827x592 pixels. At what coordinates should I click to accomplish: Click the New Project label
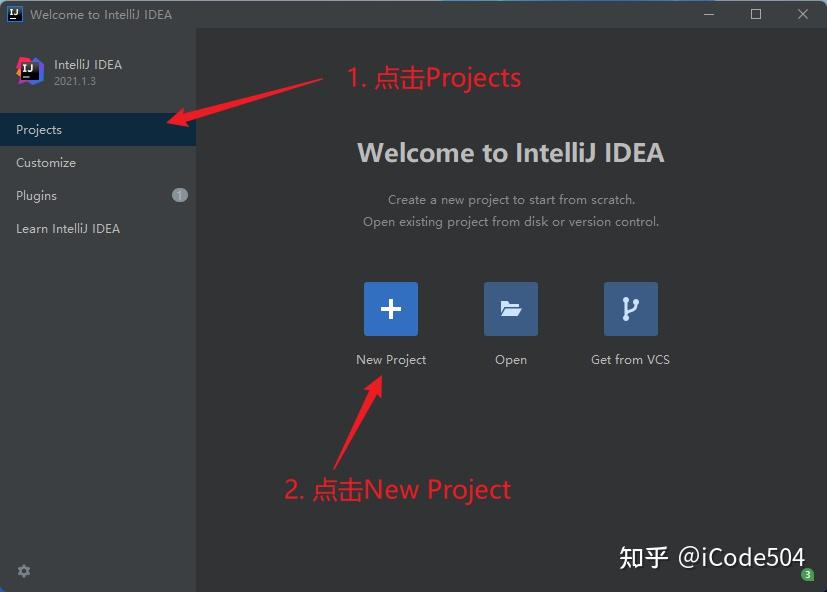[x=390, y=359]
